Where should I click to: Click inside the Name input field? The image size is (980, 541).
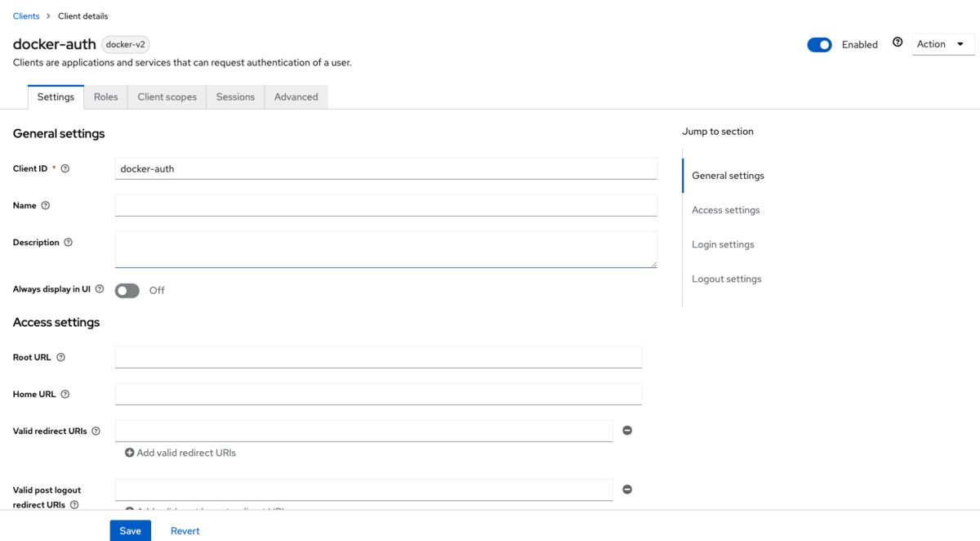tap(384, 205)
